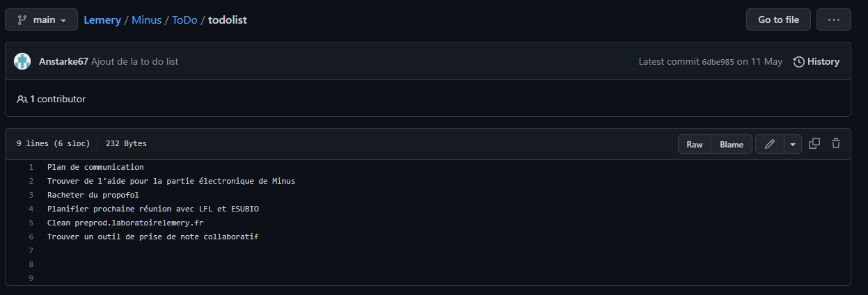Click the Anstarke67 avatar image
868x295 pixels.
[x=22, y=61]
